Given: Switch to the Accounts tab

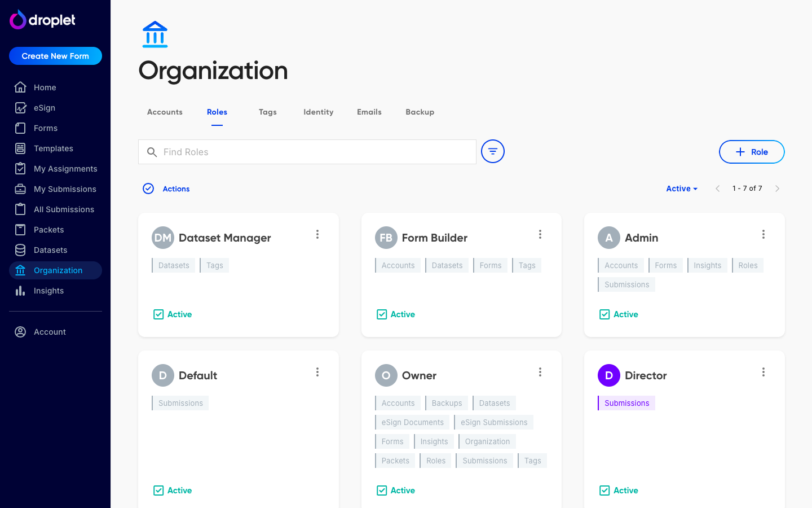Looking at the screenshot, I should point(165,112).
